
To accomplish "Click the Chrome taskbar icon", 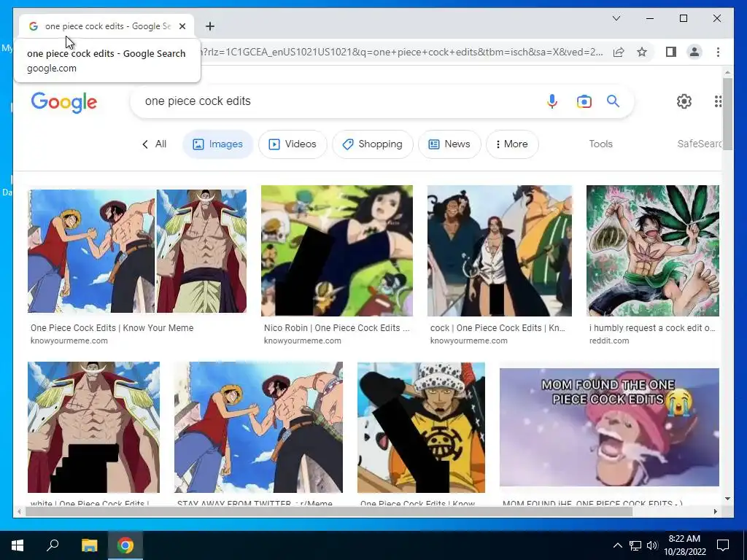I will (x=125, y=545).
